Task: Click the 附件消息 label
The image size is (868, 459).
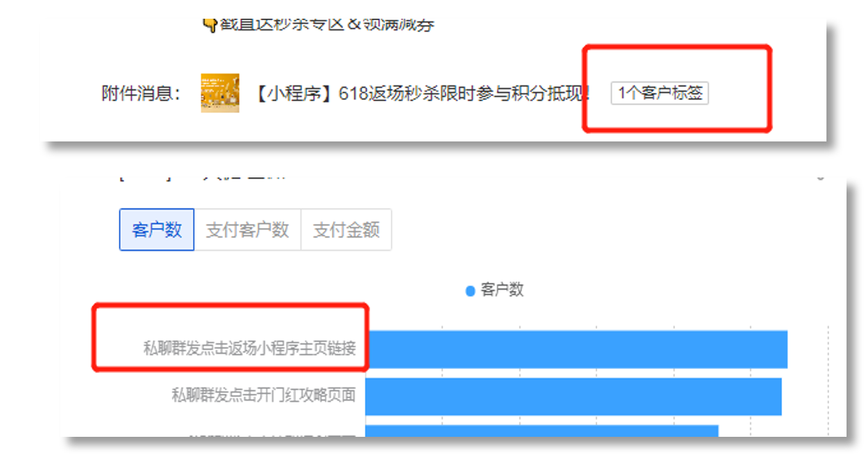Action: [141, 94]
